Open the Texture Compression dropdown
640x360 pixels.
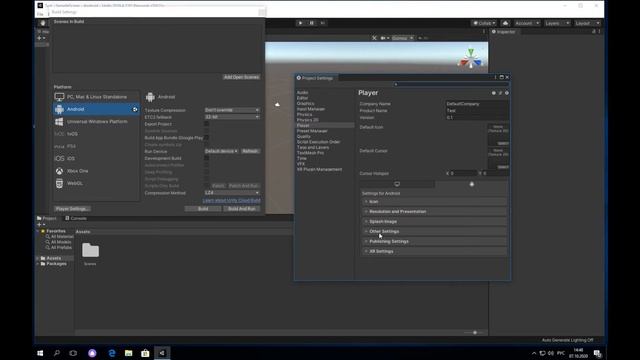click(232, 110)
